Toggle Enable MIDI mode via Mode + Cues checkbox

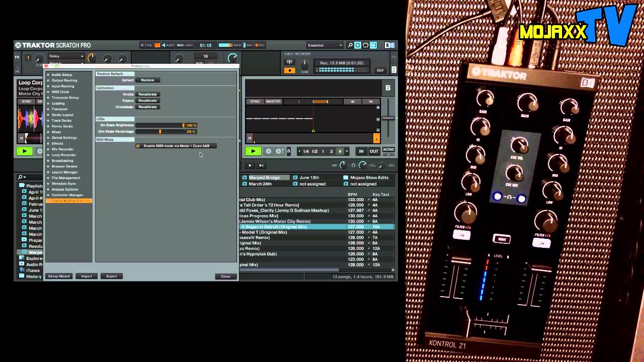(x=138, y=146)
